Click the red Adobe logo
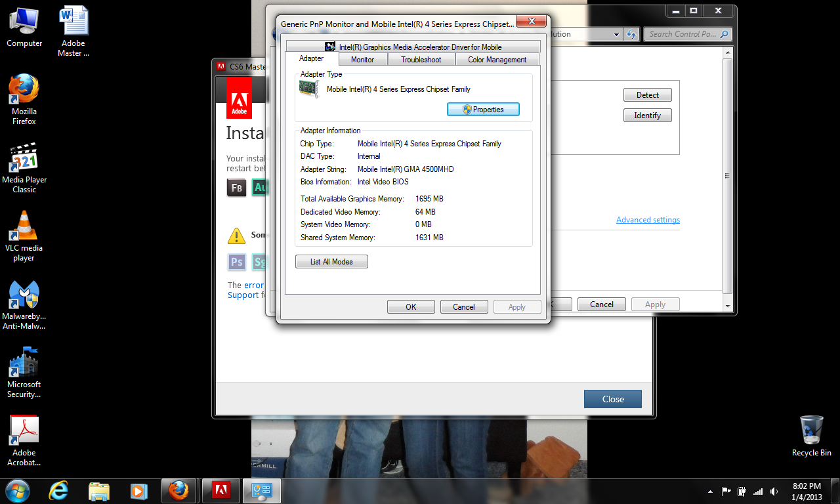 (x=239, y=98)
